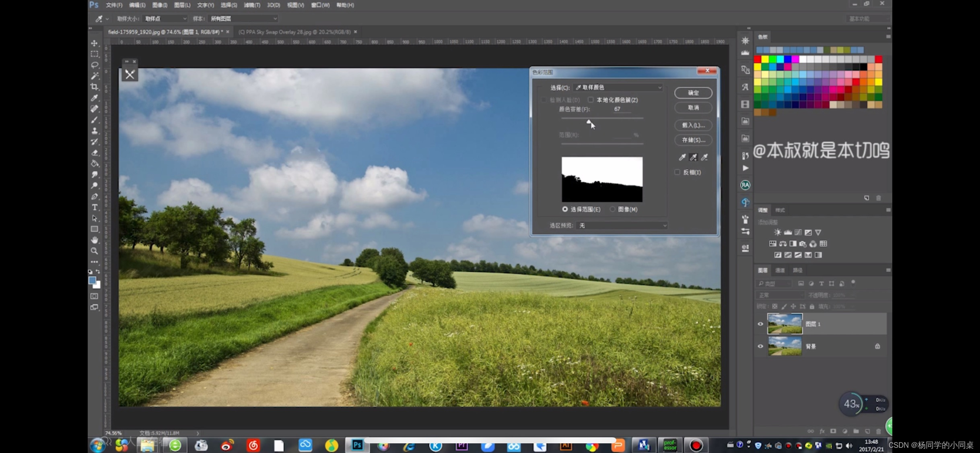The height and width of the screenshot is (453, 980).
Task: Select the Magic Wand tool
Action: point(95,76)
